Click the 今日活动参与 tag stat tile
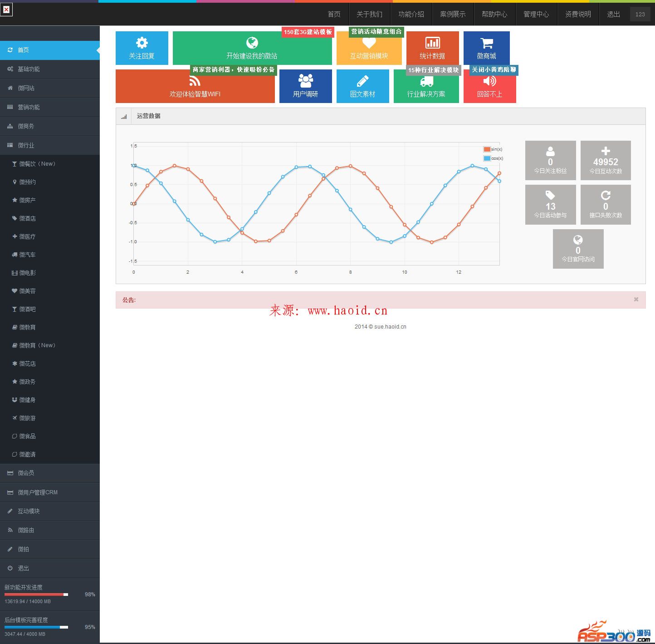 (551, 205)
